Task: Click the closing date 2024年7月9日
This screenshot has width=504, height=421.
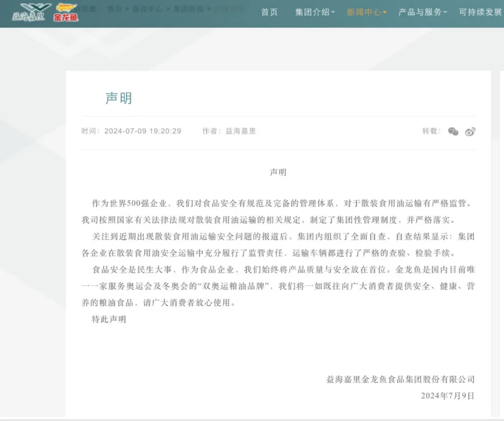Action: pyautogui.click(x=448, y=396)
